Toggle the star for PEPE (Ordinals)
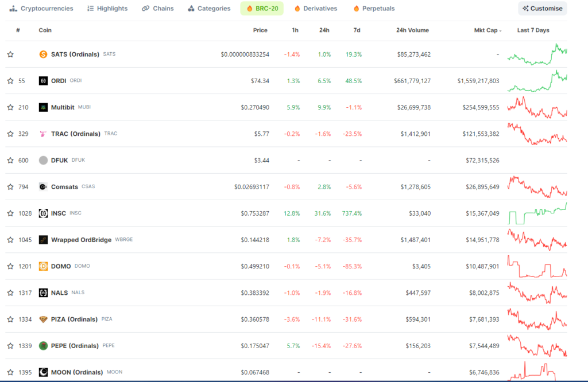This screenshot has width=588, height=382. [10, 346]
